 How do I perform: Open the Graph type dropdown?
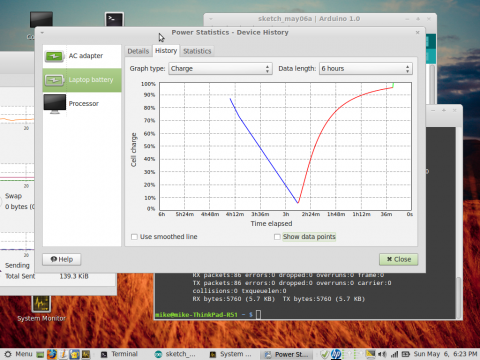[x=220, y=69]
